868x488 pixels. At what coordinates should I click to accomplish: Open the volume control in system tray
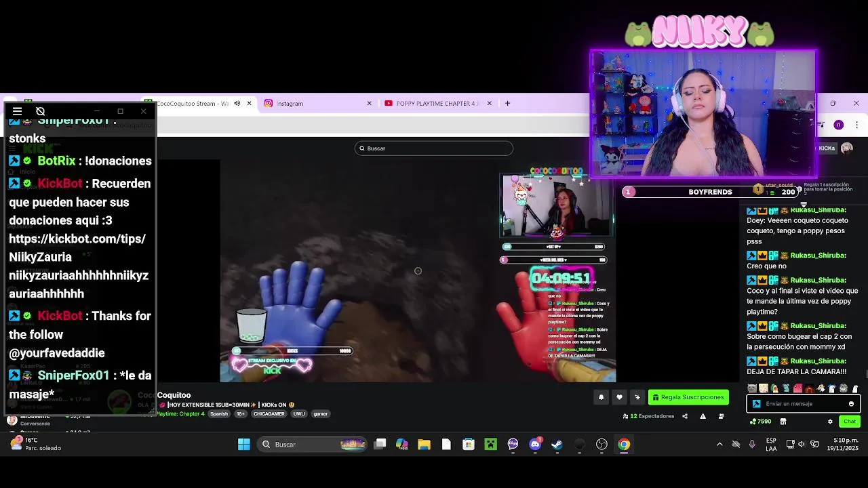(802, 445)
